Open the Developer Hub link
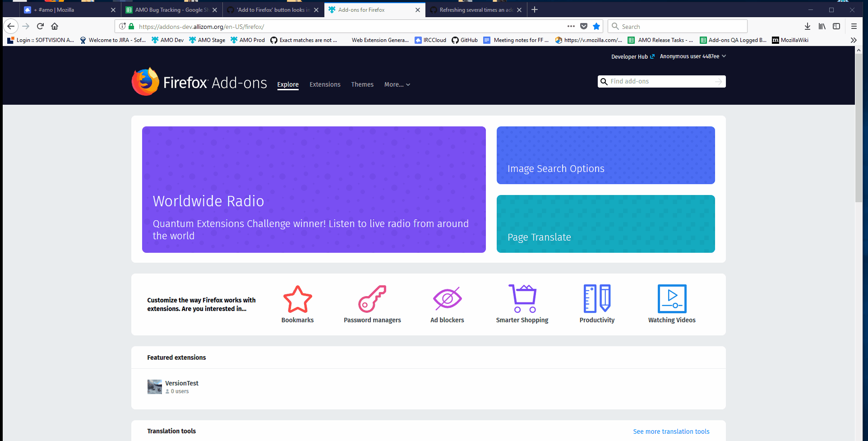This screenshot has width=868, height=441. coord(633,56)
